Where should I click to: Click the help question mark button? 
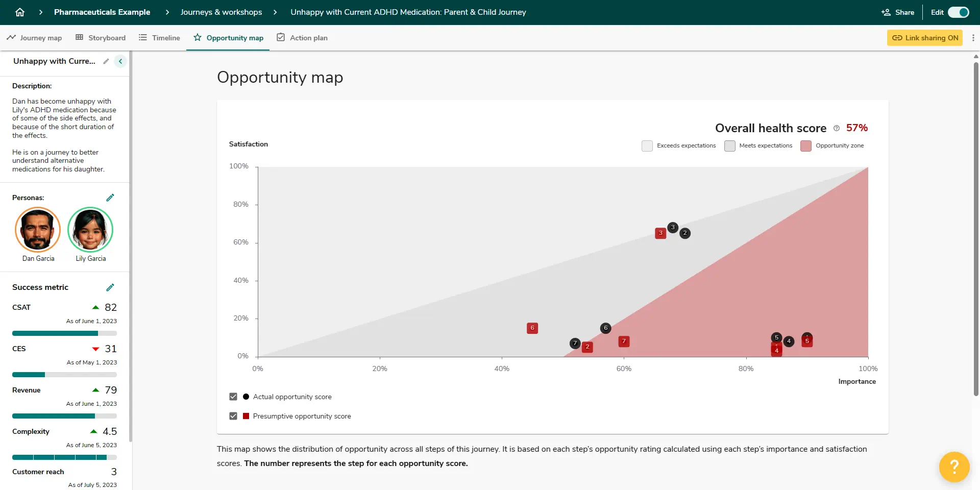point(953,467)
